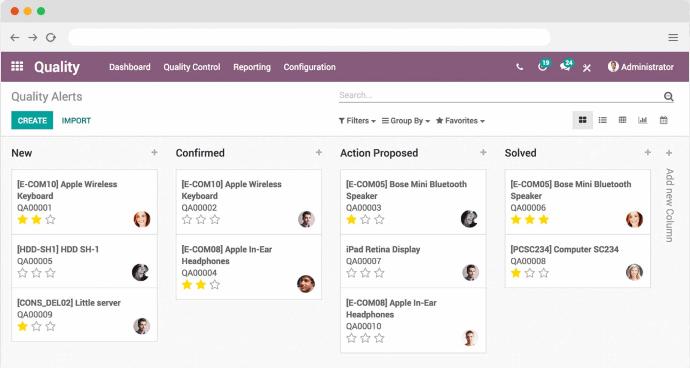The width and height of the screenshot is (690, 368).
Task: Open the Quality Control menu
Action: click(x=192, y=67)
